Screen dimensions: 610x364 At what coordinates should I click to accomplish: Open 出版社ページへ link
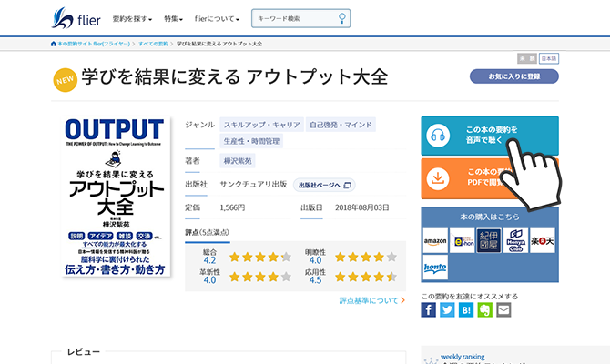[x=324, y=185]
